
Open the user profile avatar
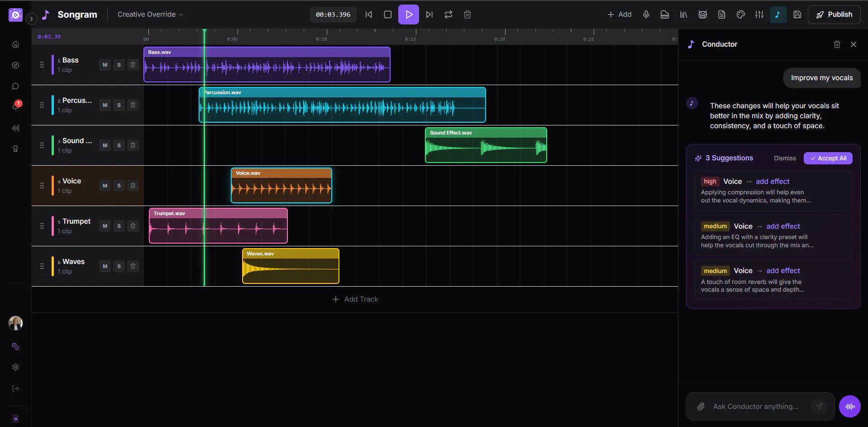click(x=15, y=323)
